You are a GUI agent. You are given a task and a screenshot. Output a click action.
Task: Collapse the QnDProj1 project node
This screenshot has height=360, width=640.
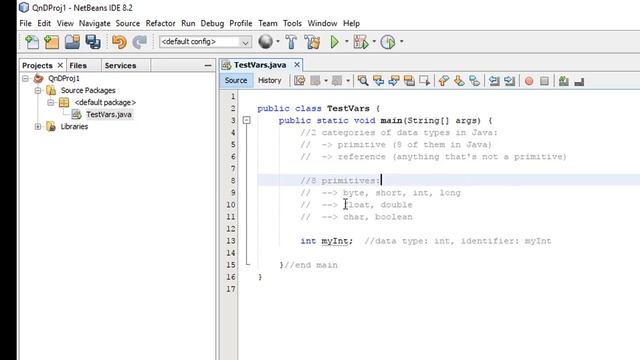[25, 78]
